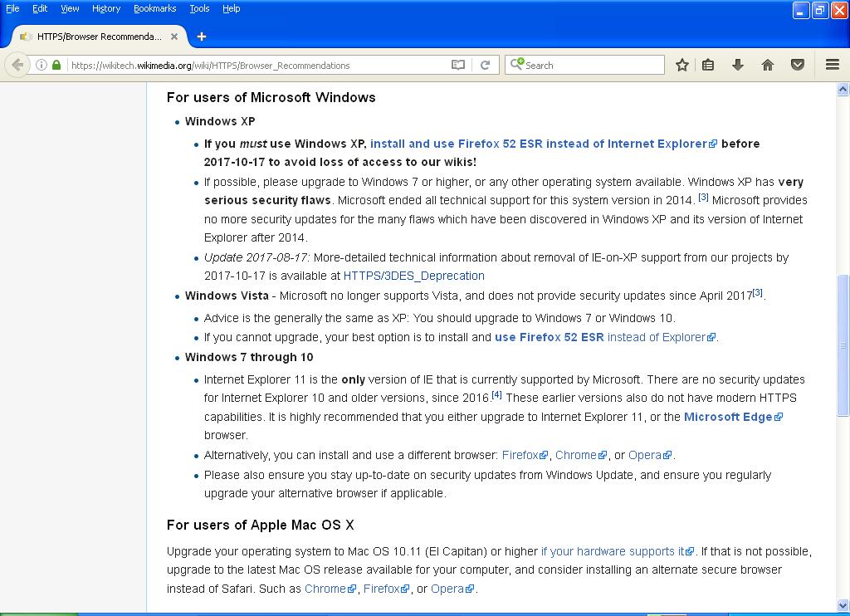Open site information icon in address bar
This screenshot has width=850, height=616.
point(42,65)
